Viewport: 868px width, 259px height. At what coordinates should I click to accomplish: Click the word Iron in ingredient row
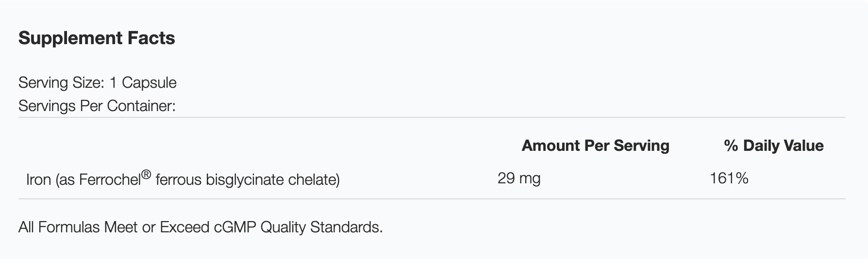click(38, 180)
